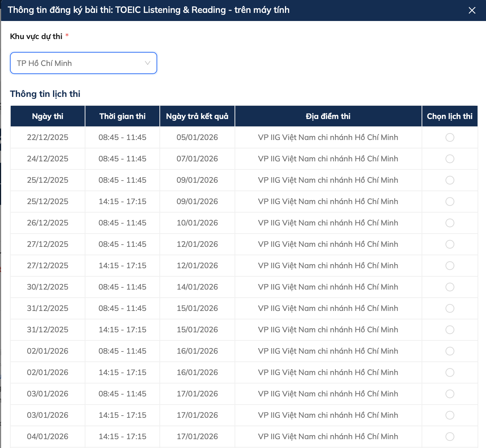This screenshot has width=486, height=448.
Task: Close the TOEIC registration dialog
Action: [x=472, y=10]
